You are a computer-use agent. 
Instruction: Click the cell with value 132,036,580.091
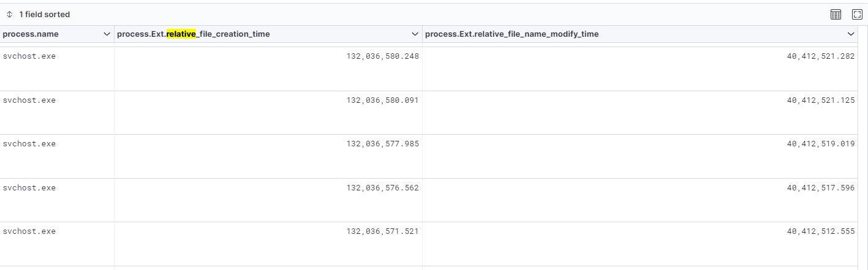coord(382,100)
